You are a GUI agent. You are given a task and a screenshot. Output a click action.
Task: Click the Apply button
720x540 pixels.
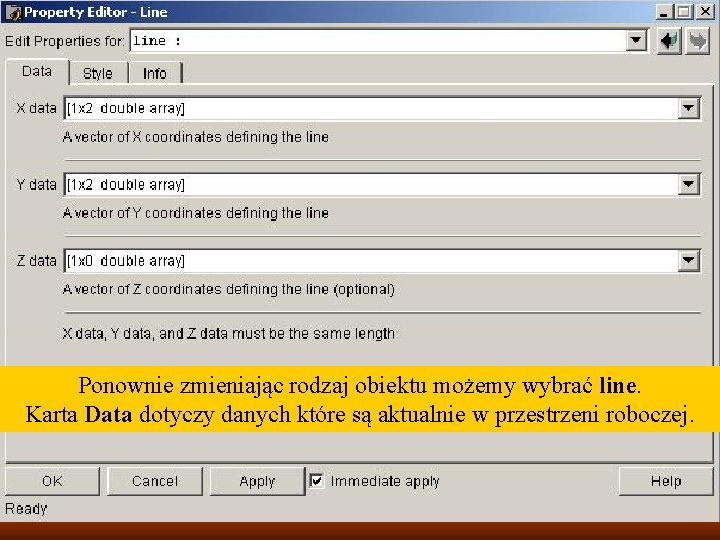pyautogui.click(x=257, y=481)
